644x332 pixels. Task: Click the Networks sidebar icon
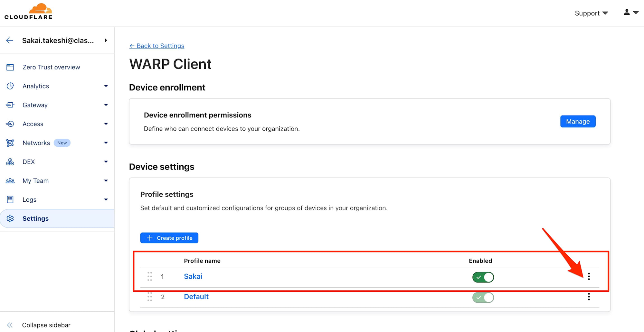pos(10,143)
